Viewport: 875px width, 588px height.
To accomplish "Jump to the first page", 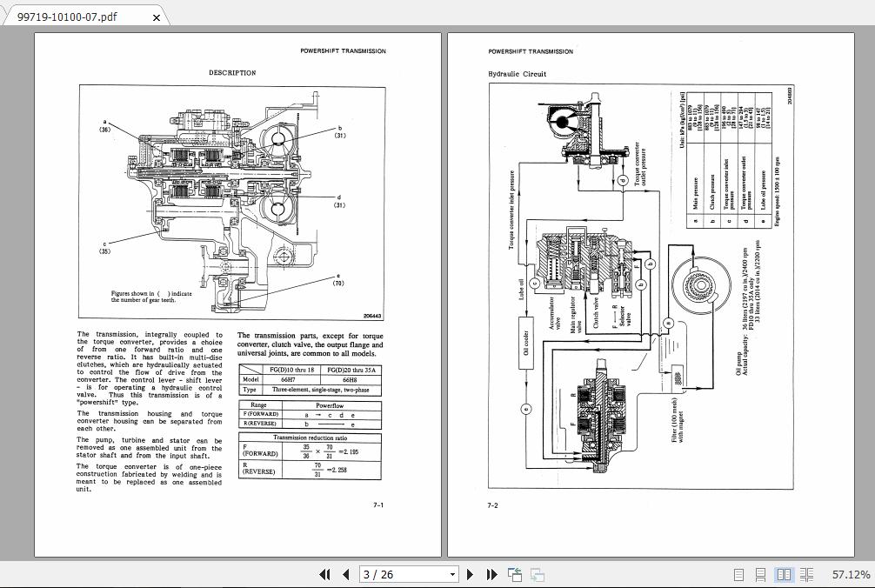I will pos(325,574).
